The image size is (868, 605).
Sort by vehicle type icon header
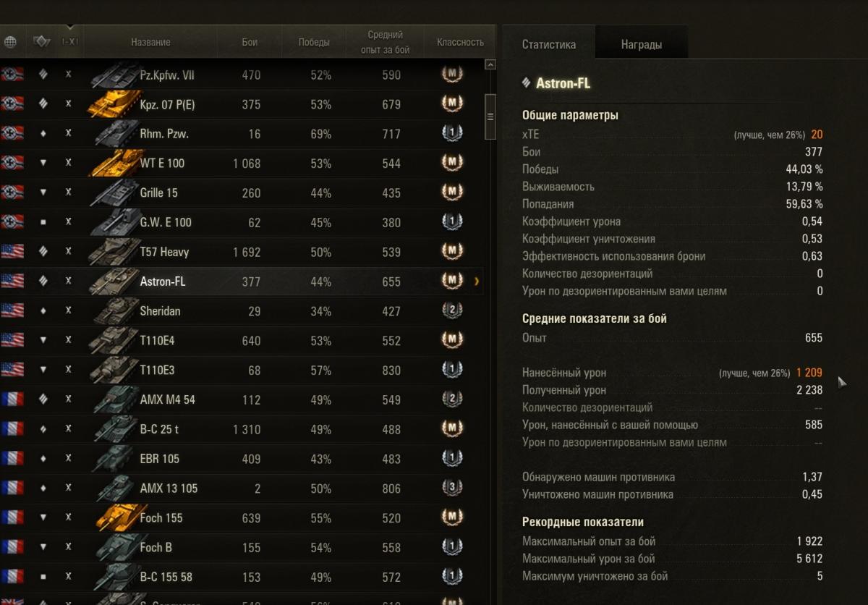point(41,42)
